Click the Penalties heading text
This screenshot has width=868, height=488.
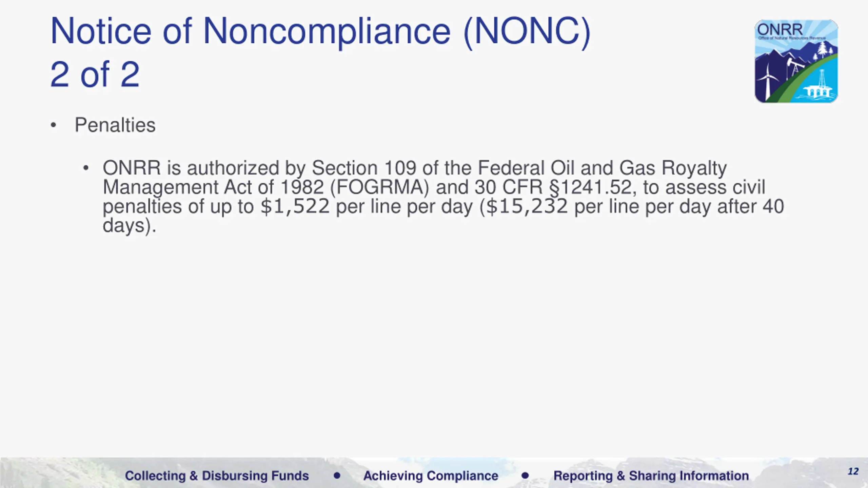pyautogui.click(x=115, y=125)
